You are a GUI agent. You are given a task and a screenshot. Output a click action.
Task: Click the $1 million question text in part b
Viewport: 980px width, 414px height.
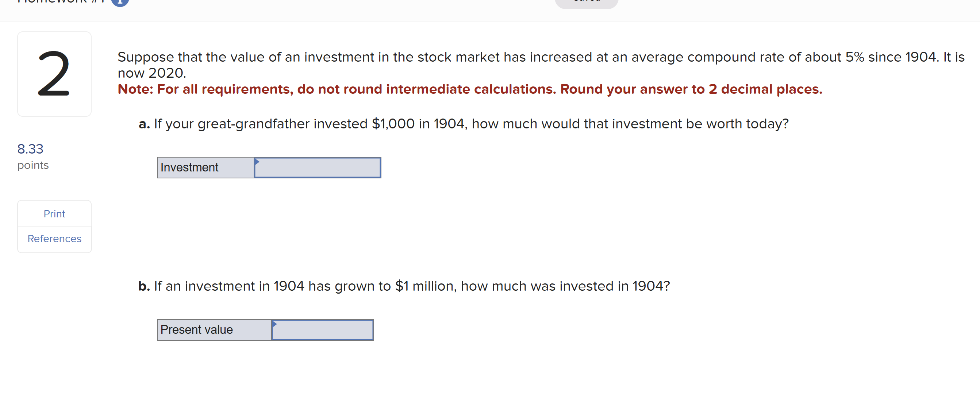(411, 286)
